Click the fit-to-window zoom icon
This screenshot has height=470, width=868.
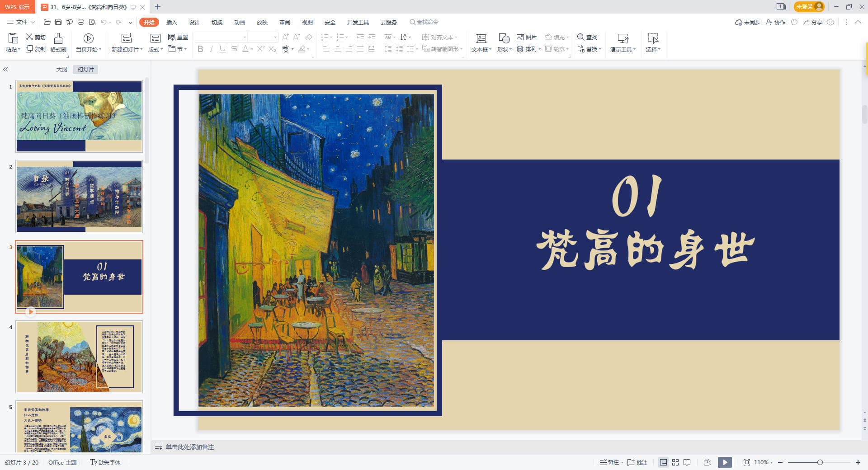[x=747, y=462]
